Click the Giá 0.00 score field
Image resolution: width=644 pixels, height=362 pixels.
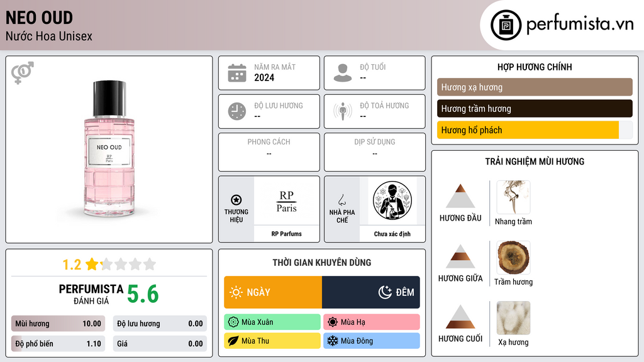coord(160,344)
